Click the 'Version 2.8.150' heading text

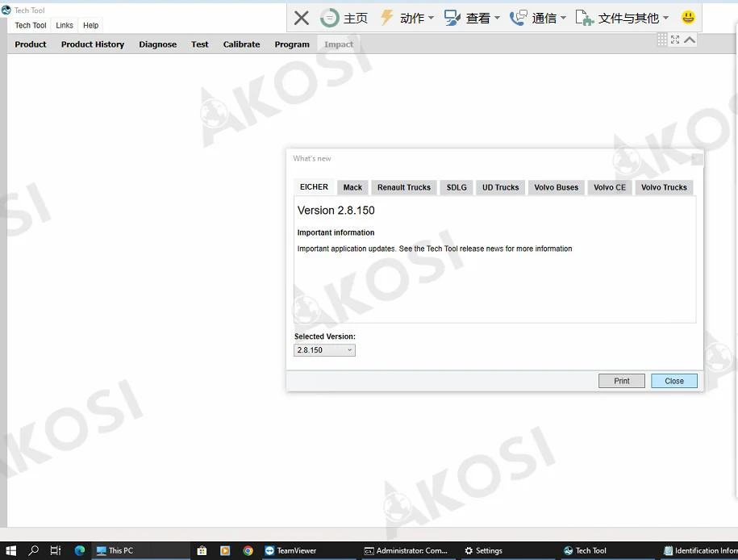[336, 211]
